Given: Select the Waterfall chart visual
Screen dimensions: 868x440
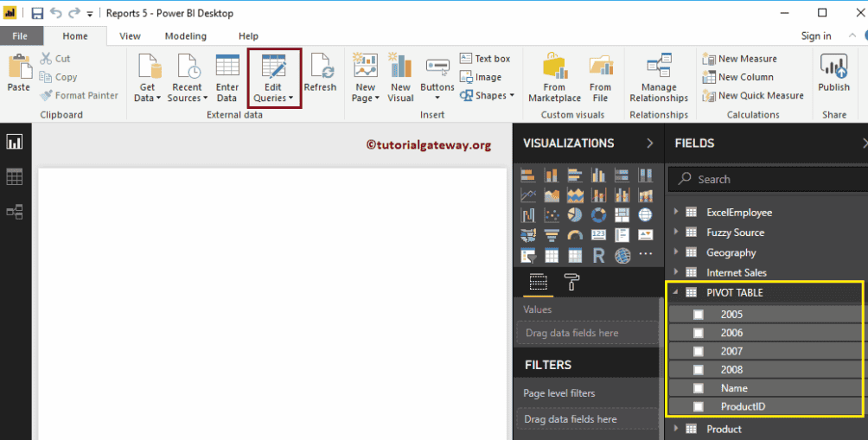Looking at the screenshot, I should [528, 214].
